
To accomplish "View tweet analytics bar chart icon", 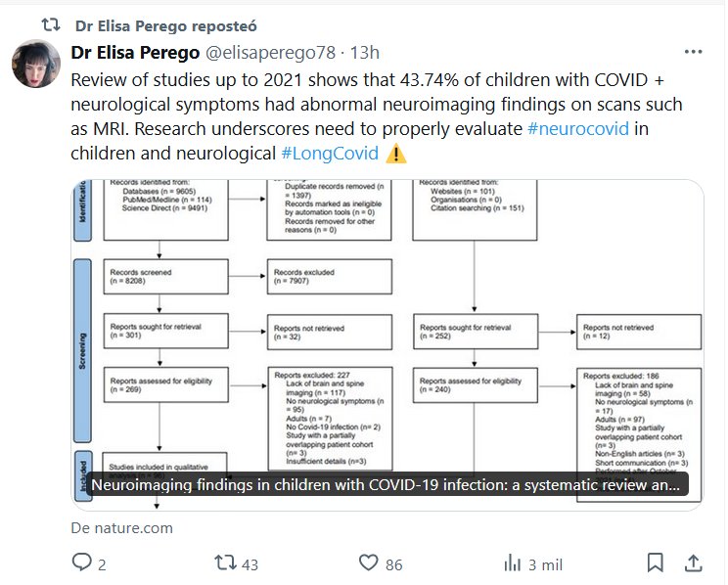I will 512,562.
